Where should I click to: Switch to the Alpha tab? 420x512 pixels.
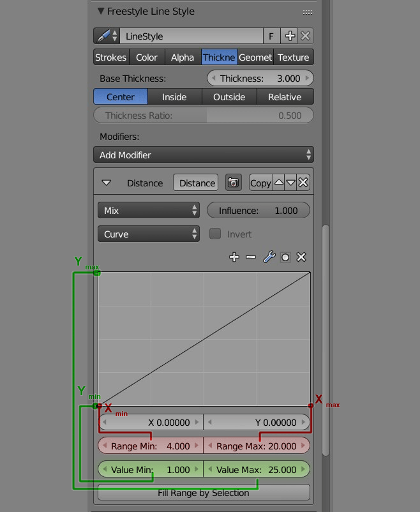[x=183, y=57]
